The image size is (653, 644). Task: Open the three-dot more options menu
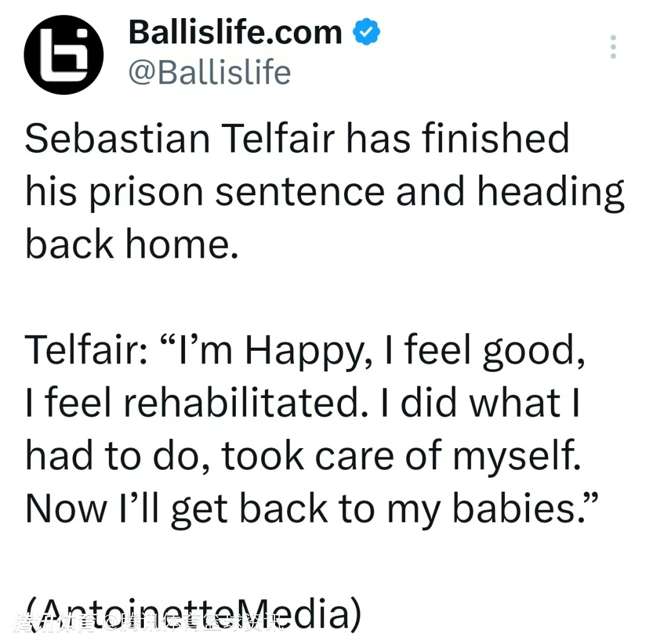613,47
